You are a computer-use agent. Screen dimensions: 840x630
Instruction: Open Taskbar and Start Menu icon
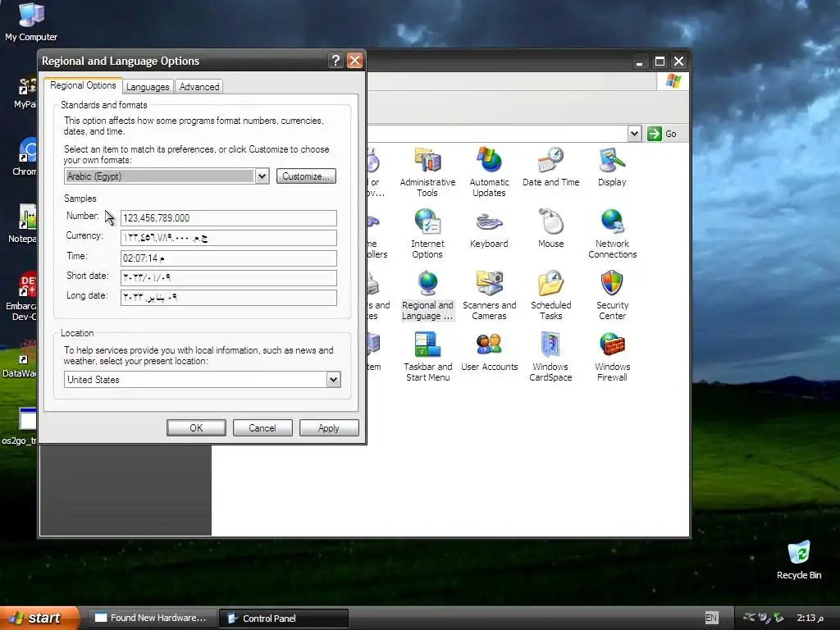pos(427,357)
